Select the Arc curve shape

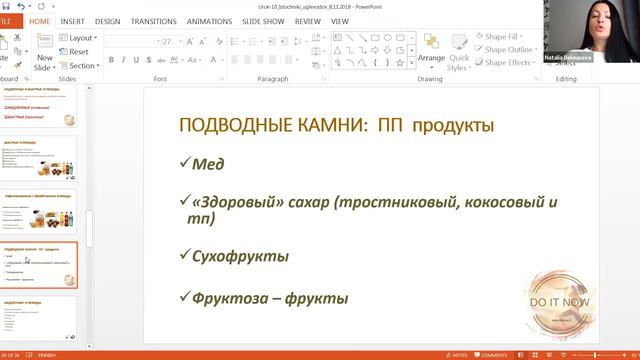tap(350, 63)
